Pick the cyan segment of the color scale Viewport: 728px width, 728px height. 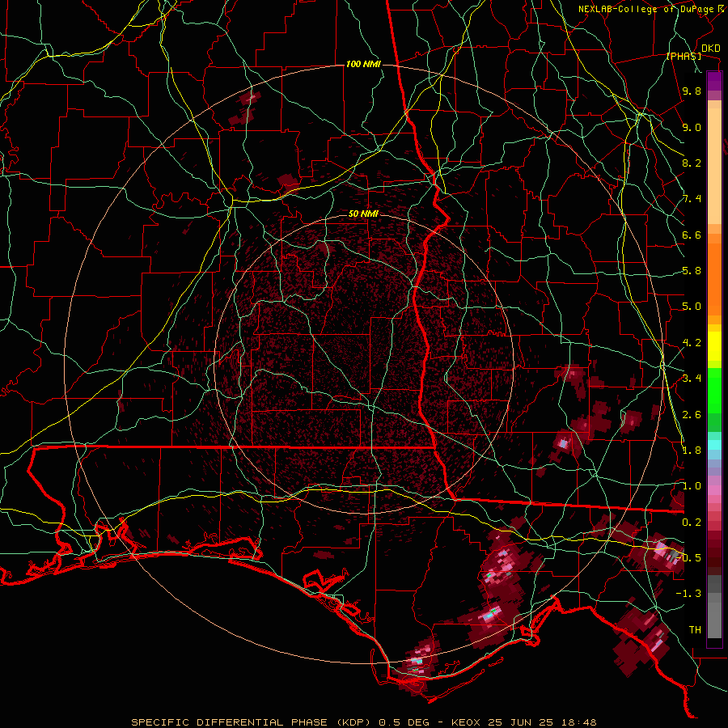click(x=714, y=445)
